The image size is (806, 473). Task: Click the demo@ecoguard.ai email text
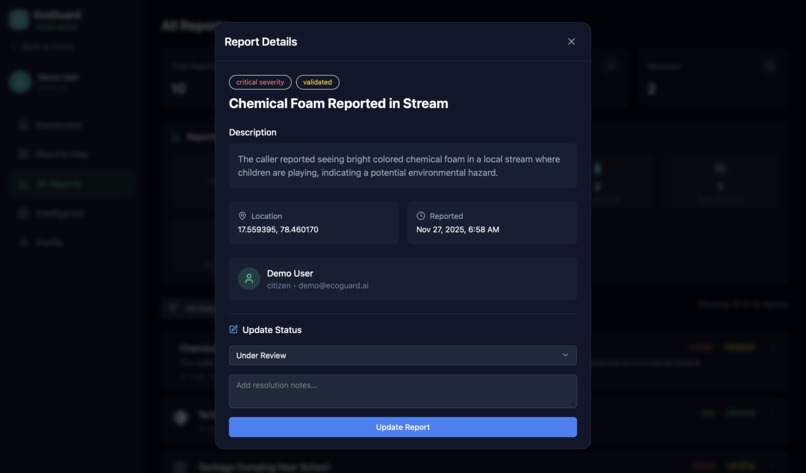[x=333, y=286]
